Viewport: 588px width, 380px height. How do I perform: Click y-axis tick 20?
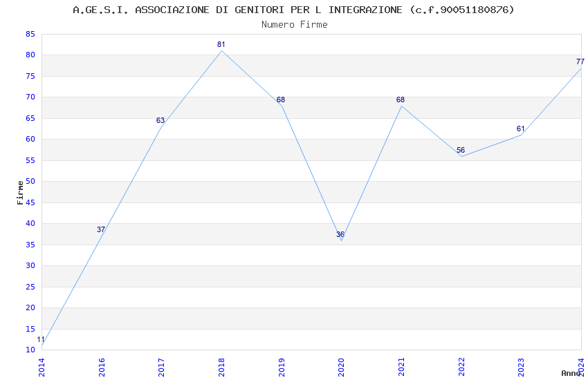(30, 307)
